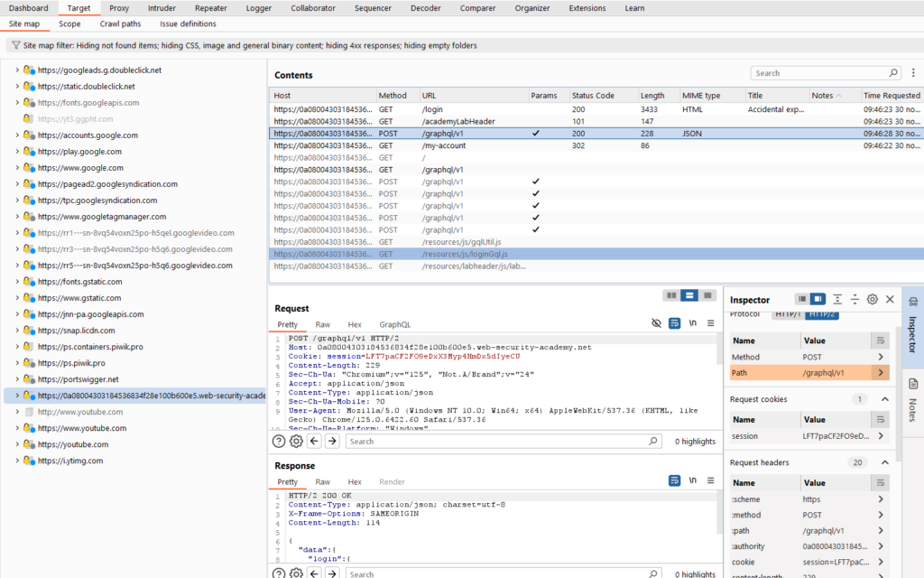The width and height of the screenshot is (924, 578).
Task: Expand the accounts.google.com tree node
Action: pos(17,135)
